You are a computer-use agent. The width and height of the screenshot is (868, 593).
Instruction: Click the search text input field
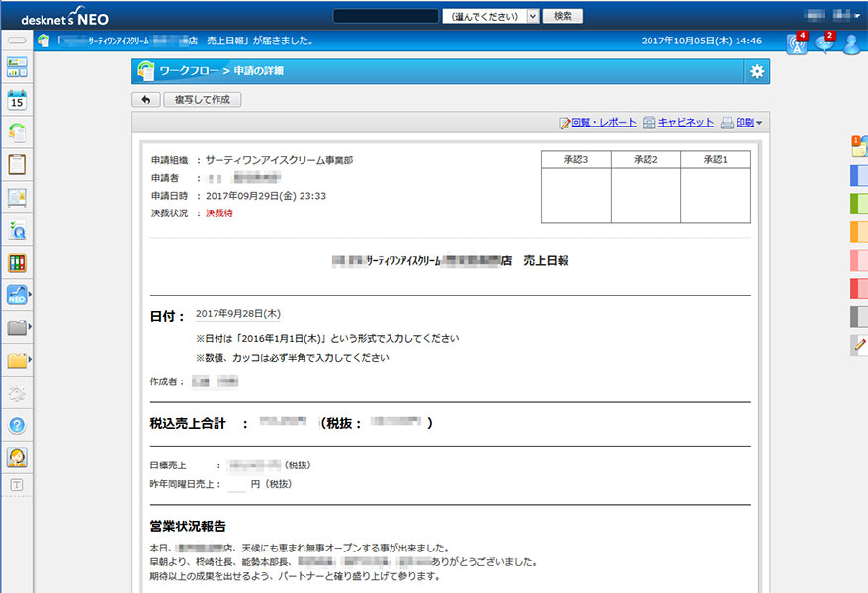385,16
